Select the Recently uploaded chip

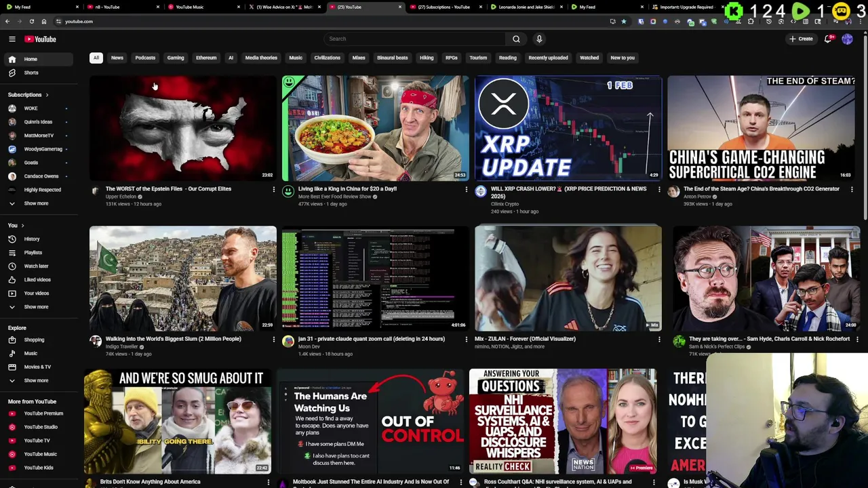[x=548, y=58]
